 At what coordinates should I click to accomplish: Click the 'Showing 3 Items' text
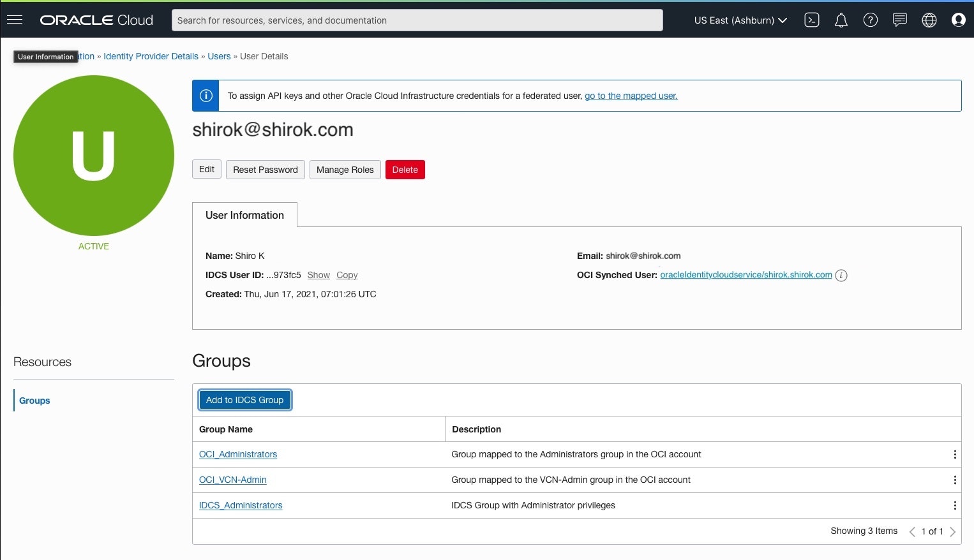click(x=864, y=531)
